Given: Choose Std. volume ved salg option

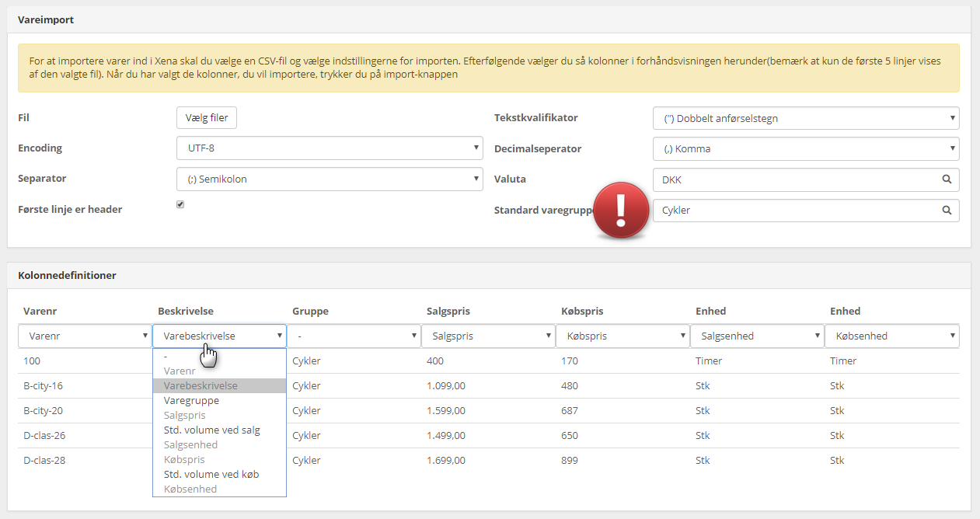Looking at the screenshot, I should coord(211,430).
